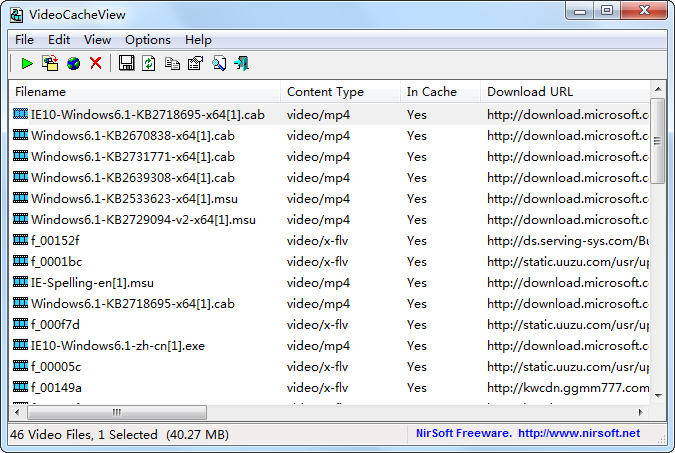
Task: Open the nirsoft.net link in status bar
Action: pyautogui.click(x=579, y=433)
